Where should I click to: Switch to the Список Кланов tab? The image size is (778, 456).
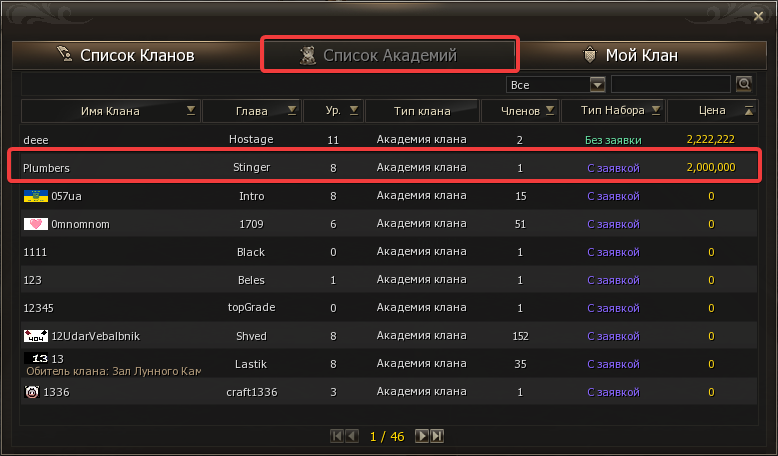pos(126,55)
